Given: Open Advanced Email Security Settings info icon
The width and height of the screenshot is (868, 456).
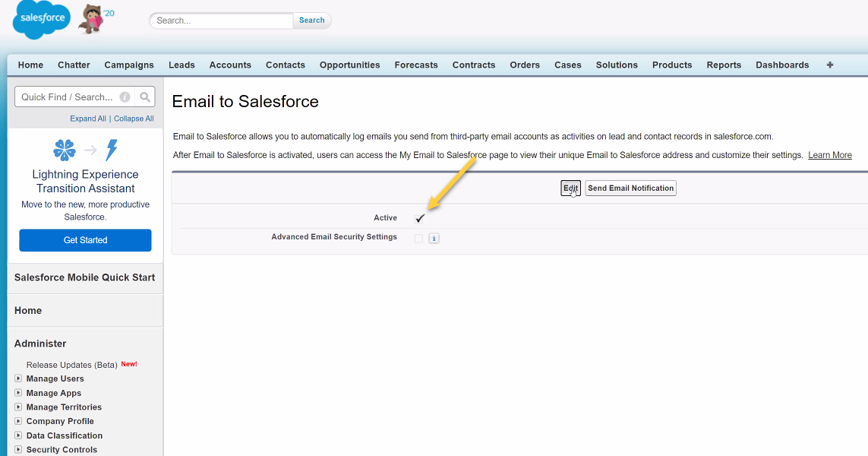Looking at the screenshot, I should pos(434,238).
